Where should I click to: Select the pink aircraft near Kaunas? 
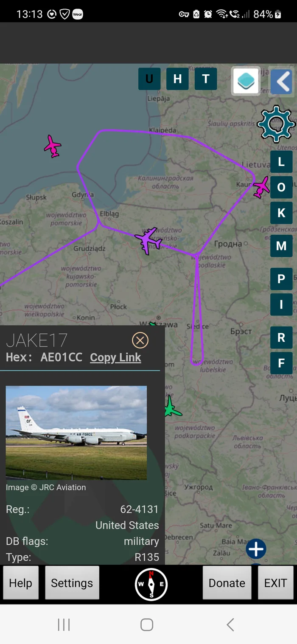pyautogui.click(x=261, y=187)
